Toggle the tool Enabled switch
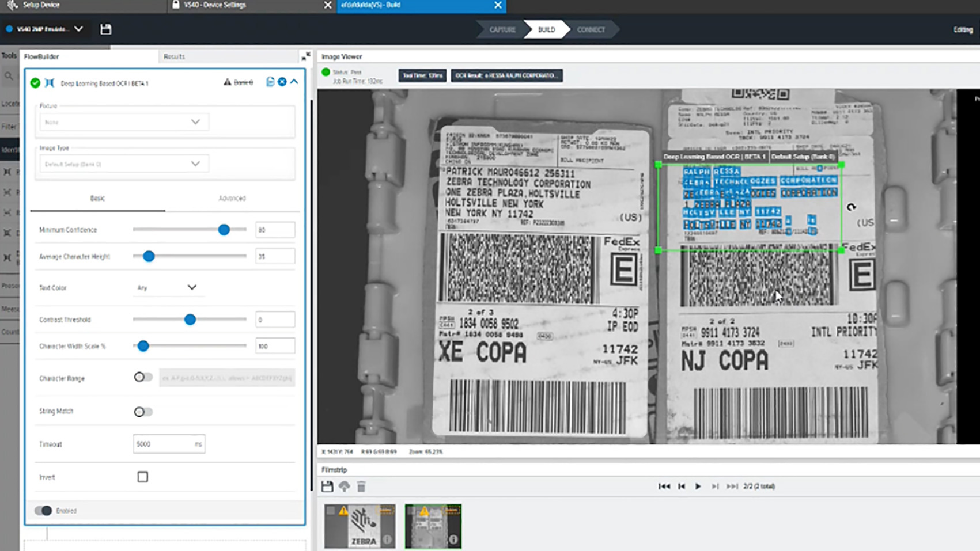This screenshot has height=551, width=980. coord(43,511)
